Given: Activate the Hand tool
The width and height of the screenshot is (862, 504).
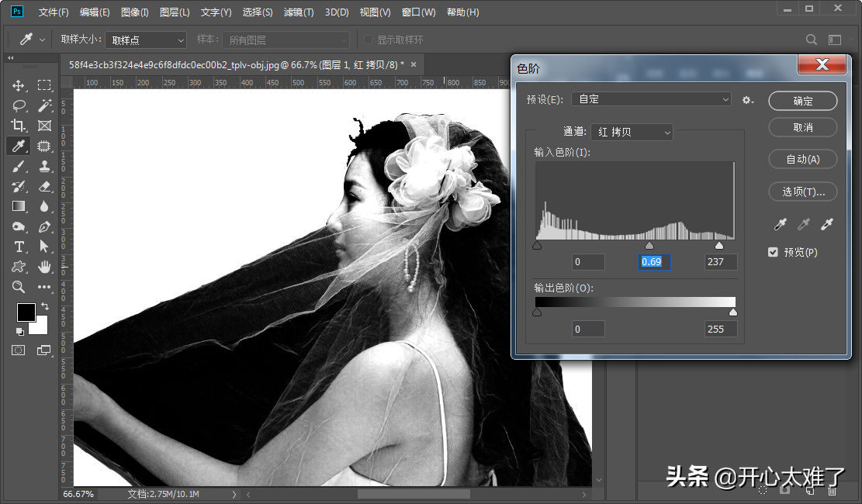Looking at the screenshot, I should pyautogui.click(x=44, y=267).
